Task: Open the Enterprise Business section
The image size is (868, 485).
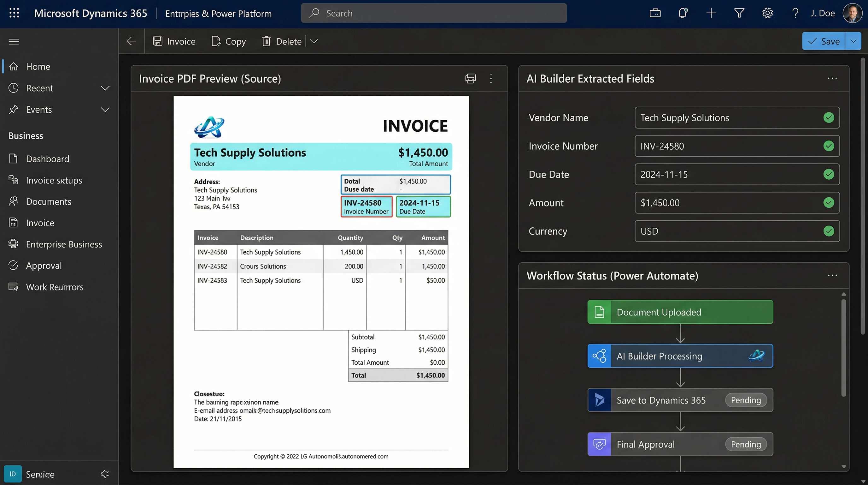Action: click(x=64, y=244)
